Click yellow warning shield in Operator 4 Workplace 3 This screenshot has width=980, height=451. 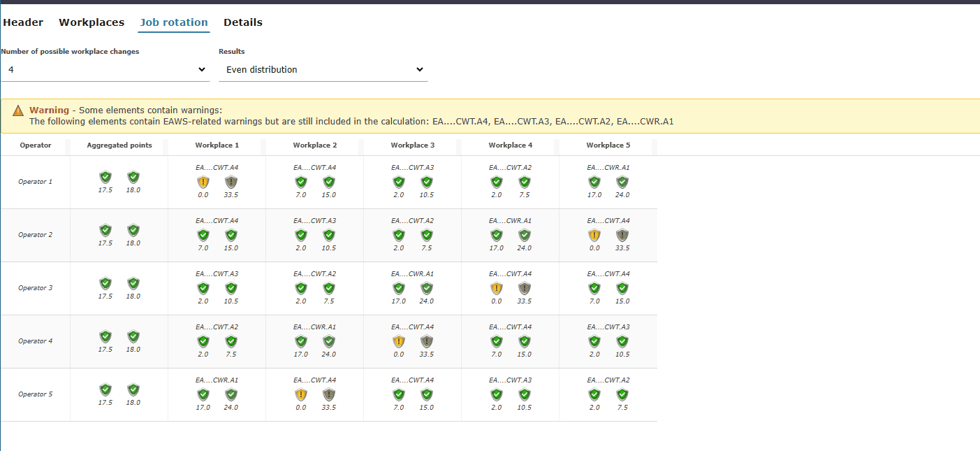click(399, 342)
